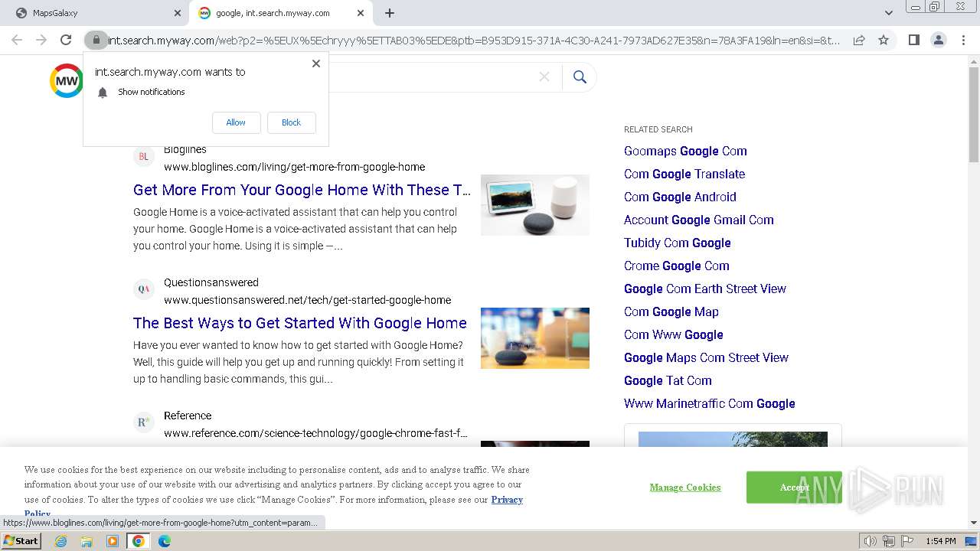Open the bloglines.com result URL
The width and height of the screenshot is (980, 551).
[x=294, y=167]
